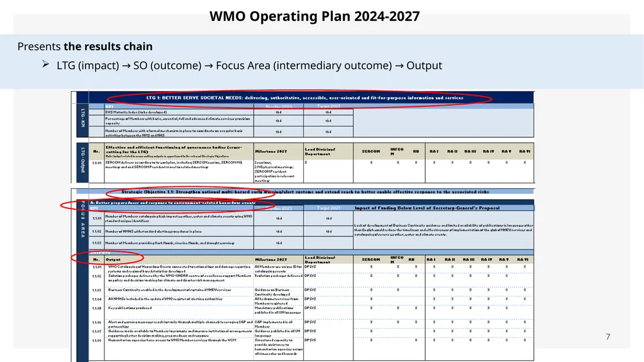Click output "Business Continuity enabled in the development"
Image resolution: width=644 pixels, height=362 pixels.
tap(169, 290)
